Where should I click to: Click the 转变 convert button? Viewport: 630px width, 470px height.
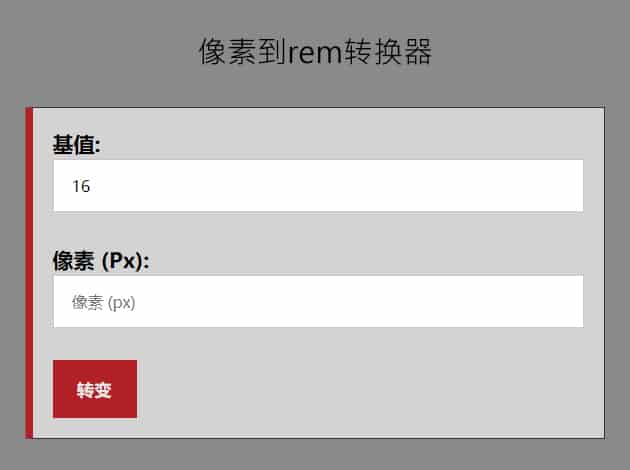click(x=94, y=389)
